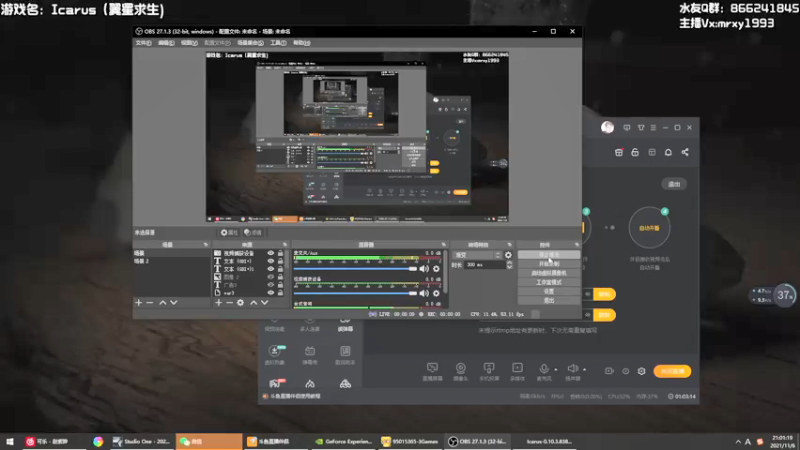Screen dimensions: 800x450
Task: Toggle lock on 视频捕获设备 source
Action: click(x=280, y=253)
